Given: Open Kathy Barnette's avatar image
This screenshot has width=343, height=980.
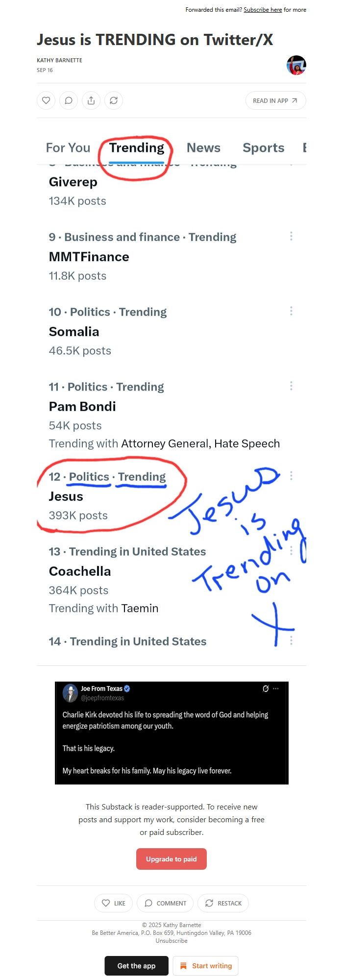Looking at the screenshot, I should pos(296,65).
